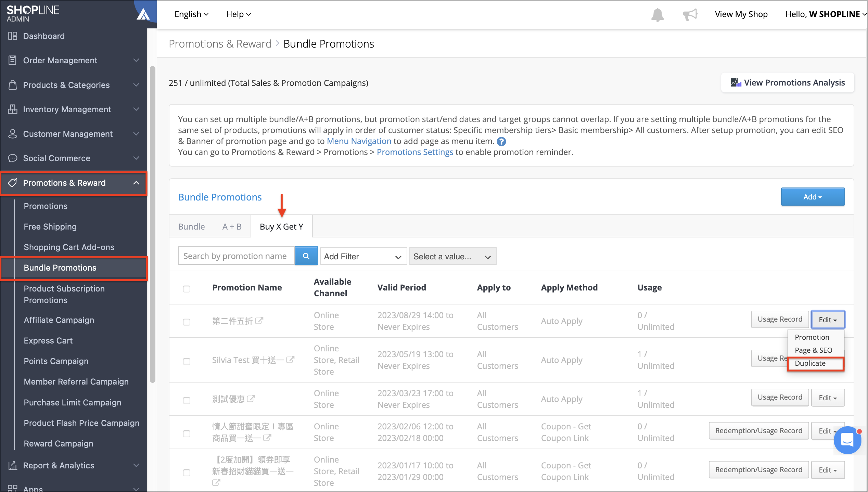Open Usage Record for 測試優惠
Screen dimensions: 868x492
tap(780, 397)
